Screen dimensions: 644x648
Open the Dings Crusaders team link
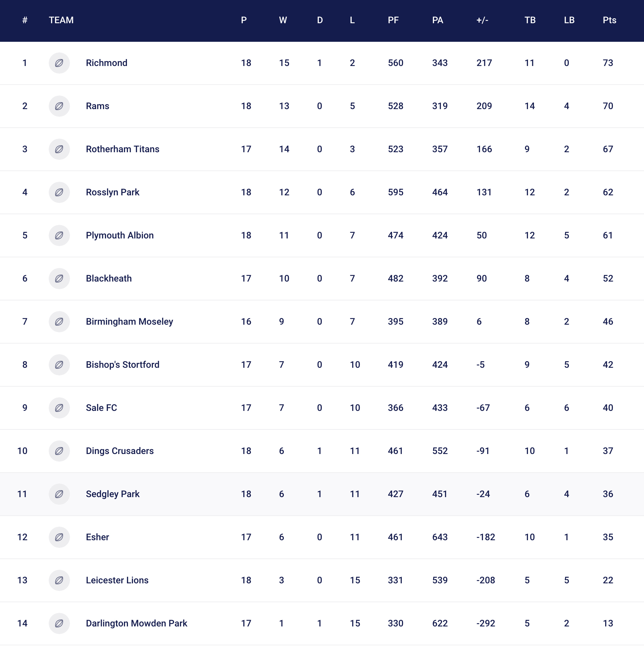pyautogui.click(x=120, y=451)
